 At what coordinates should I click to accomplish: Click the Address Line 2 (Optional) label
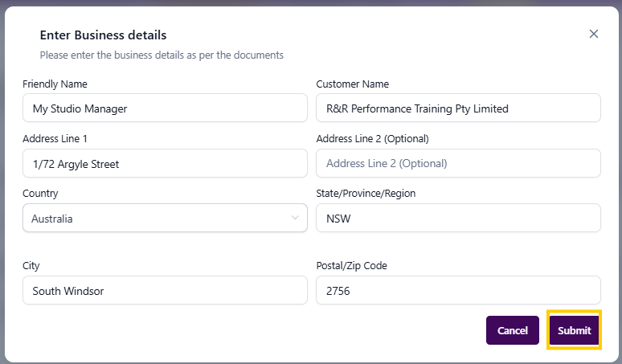click(x=373, y=138)
